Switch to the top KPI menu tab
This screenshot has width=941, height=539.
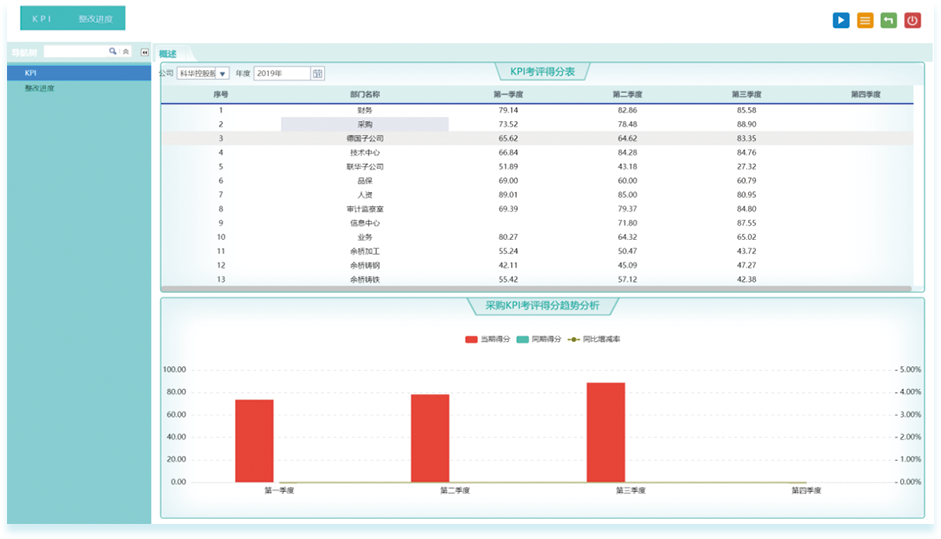click(42, 19)
